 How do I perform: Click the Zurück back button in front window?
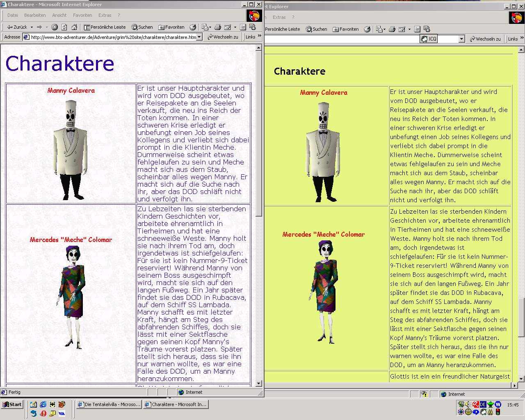[17, 27]
